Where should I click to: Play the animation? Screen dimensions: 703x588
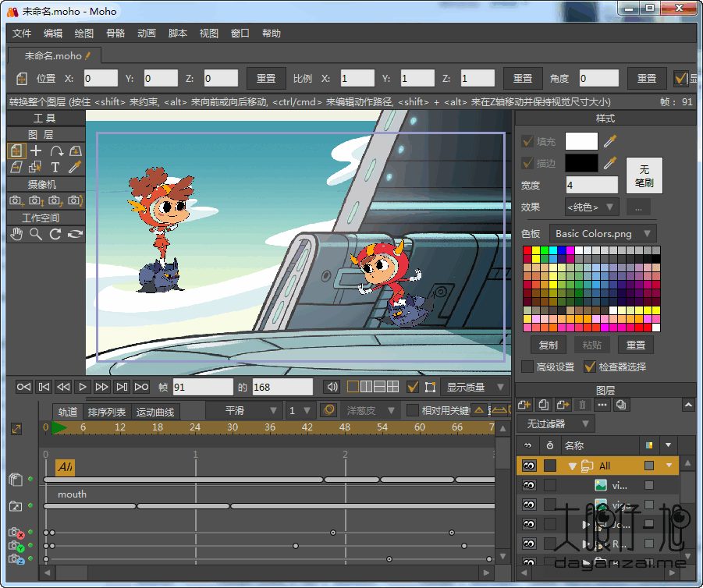[82, 387]
